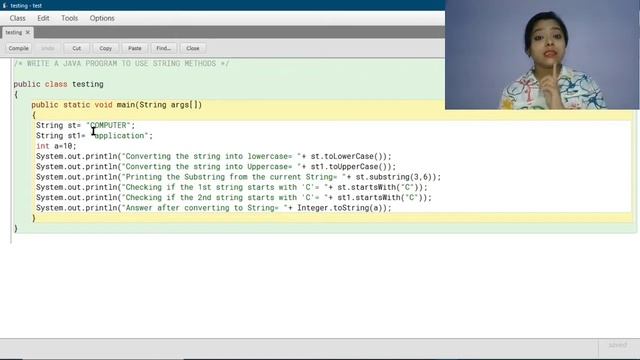This screenshot has width=640, height=360.
Task: Click the 'public static void main' line
Action: (117, 105)
